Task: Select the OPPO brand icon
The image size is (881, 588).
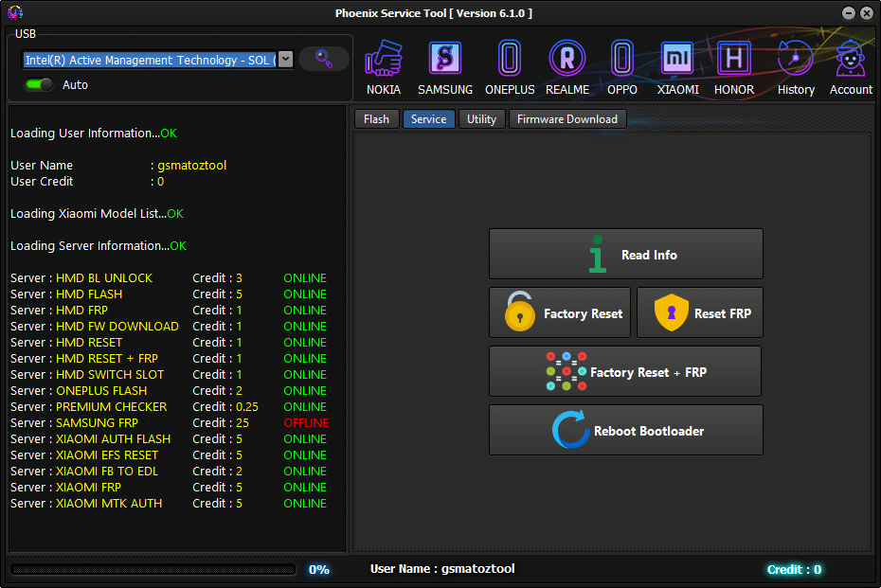Action: pos(622,64)
